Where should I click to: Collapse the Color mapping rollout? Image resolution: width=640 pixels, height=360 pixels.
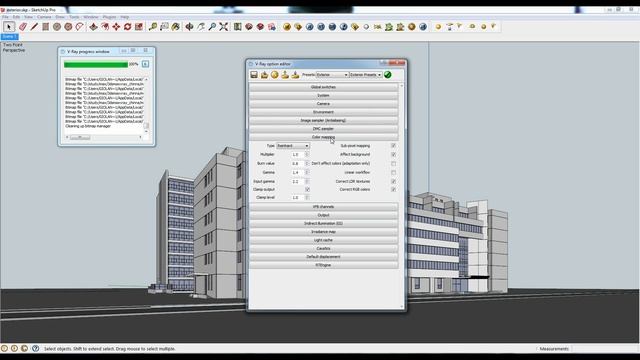[323, 137]
